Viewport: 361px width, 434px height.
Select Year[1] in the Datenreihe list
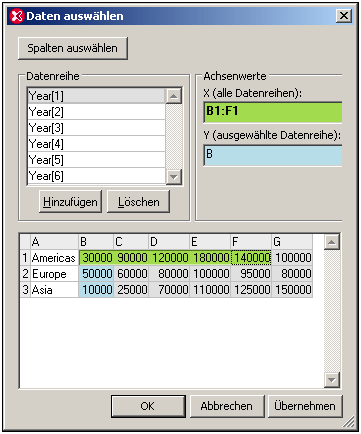tap(97, 96)
